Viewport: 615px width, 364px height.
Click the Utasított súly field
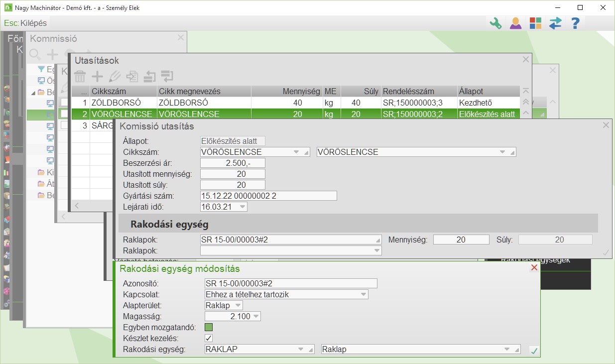click(233, 185)
